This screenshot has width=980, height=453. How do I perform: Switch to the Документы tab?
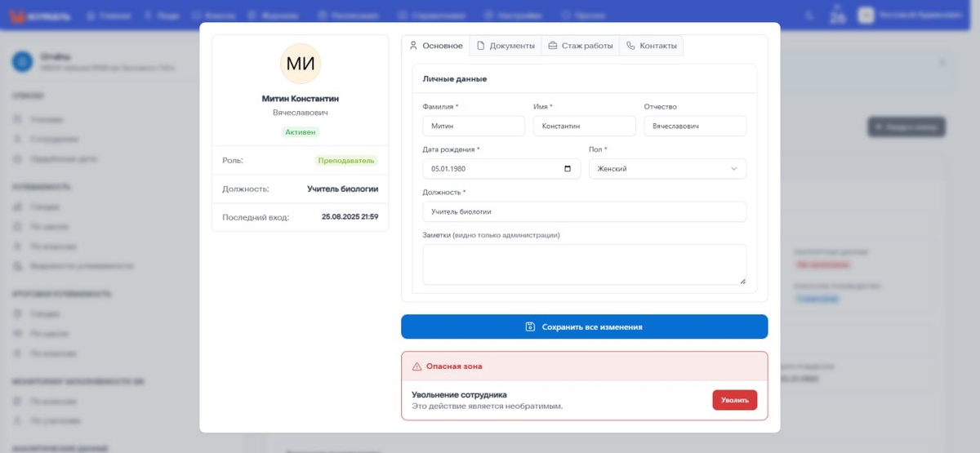pos(506,46)
